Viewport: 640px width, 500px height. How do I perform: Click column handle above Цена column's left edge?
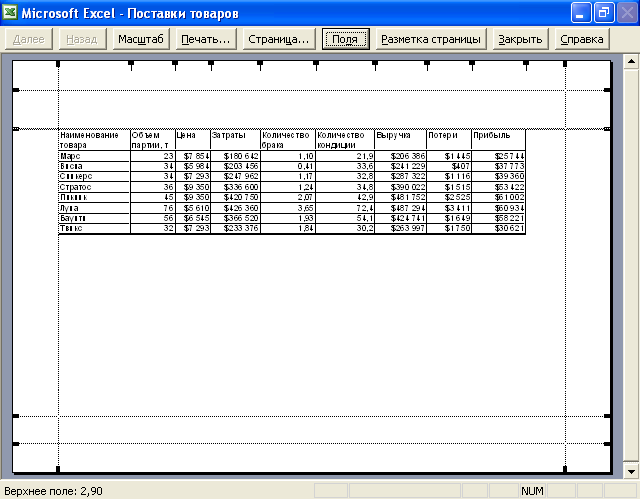(x=175, y=64)
